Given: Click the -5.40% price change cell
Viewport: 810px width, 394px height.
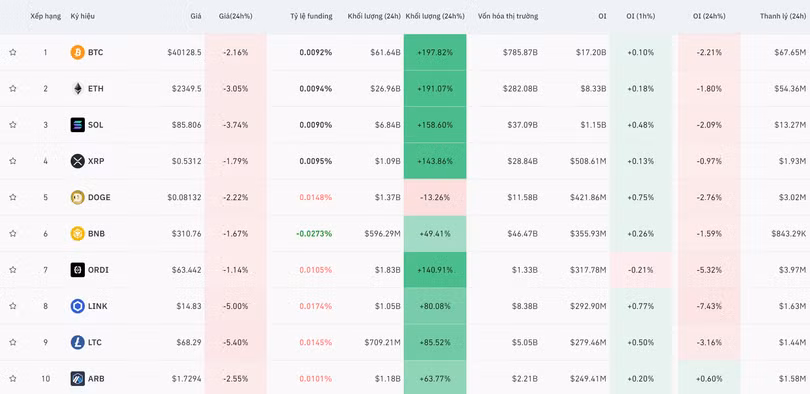Looking at the screenshot, I should tap(236, 342).
